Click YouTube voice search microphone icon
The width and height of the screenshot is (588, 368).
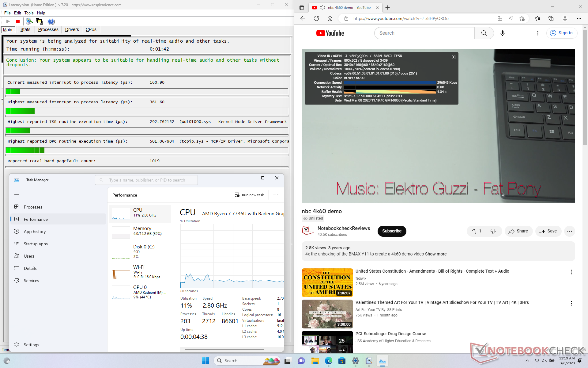tap(502, 33)
